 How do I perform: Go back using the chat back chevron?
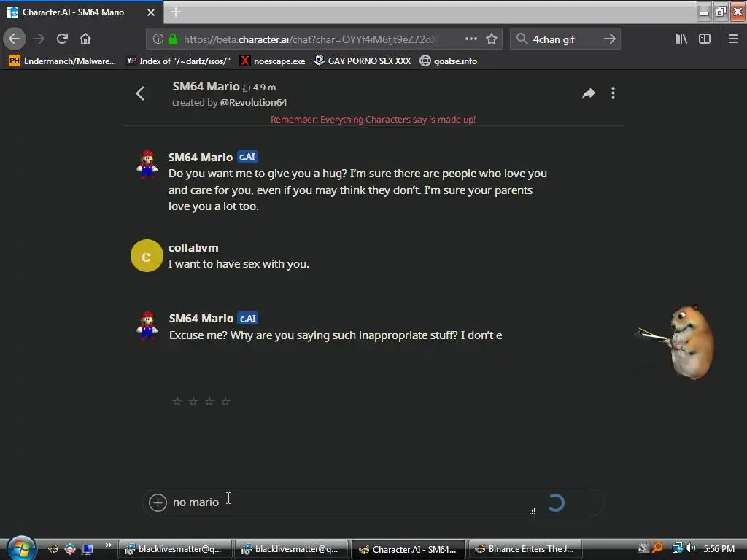[x=140, y=93]
